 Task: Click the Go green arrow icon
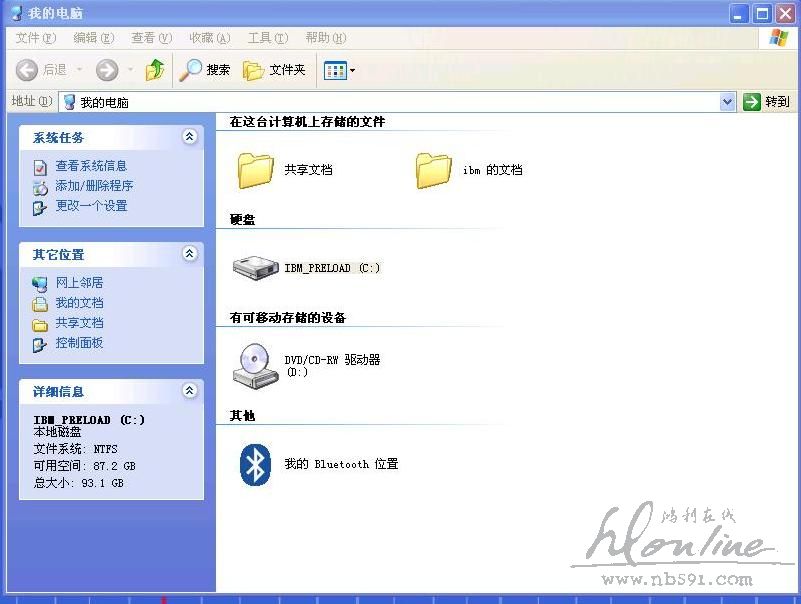coord(751,102)
